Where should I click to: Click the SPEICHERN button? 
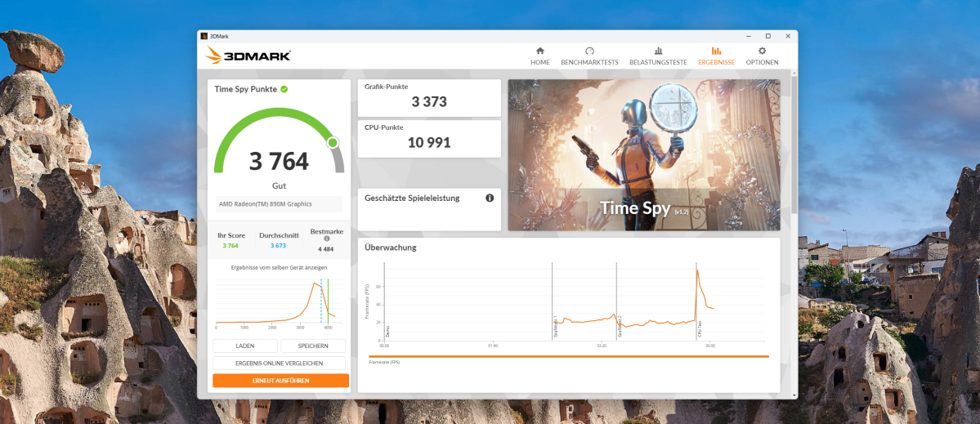313,346
